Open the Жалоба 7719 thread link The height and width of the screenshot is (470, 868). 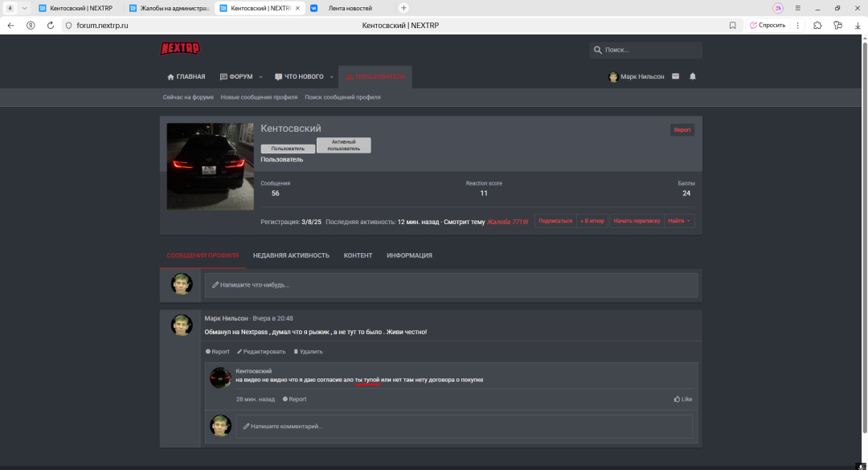pyautogui.click(x=508, y=222)
